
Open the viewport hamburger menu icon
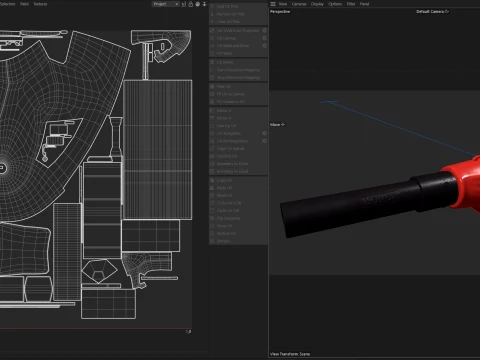pos(273,4)
